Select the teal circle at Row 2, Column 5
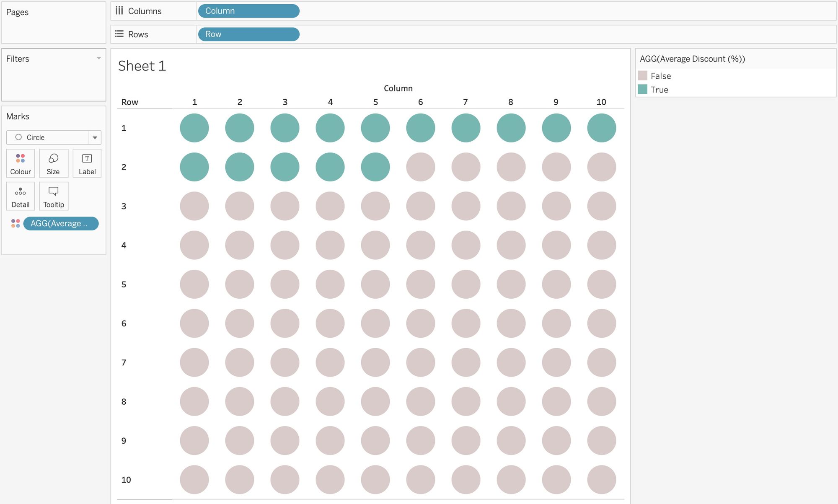This screenshot has height=504, width=838. coord(375,167)
